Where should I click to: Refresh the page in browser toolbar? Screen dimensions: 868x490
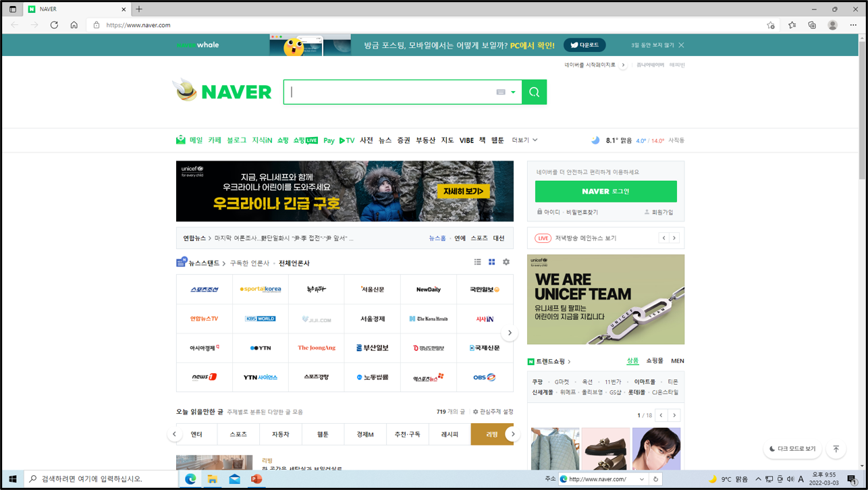coord(54,25)
